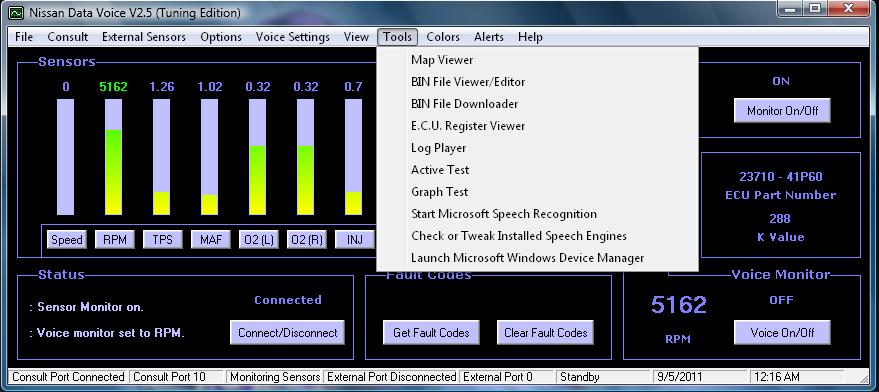The height and width of the screenshot is (392, 879).
Task: Select Map Viewer from Tools menu
Action: coord(537,60)
